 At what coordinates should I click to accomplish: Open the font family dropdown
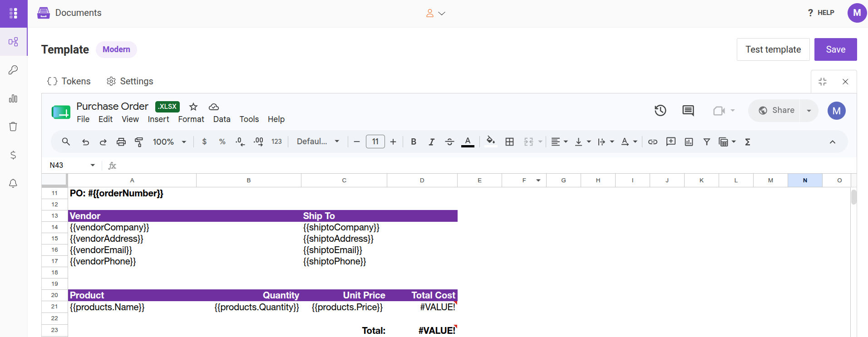click(x=318, y=142)
